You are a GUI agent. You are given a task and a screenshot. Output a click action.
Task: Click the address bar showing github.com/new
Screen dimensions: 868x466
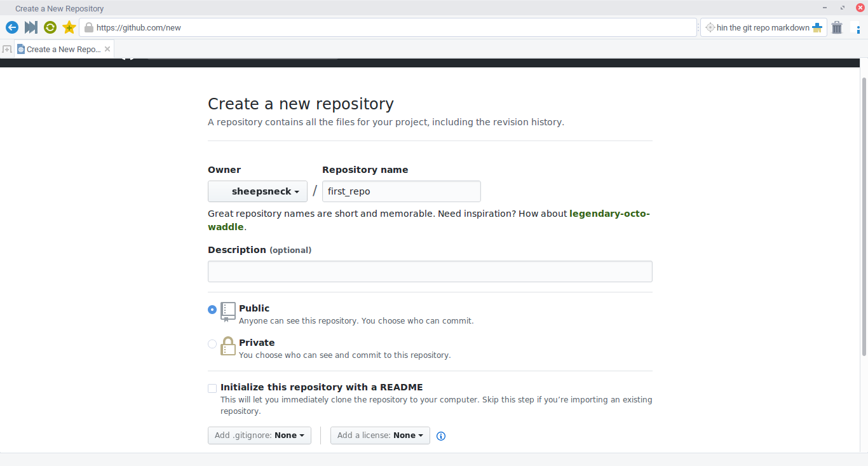pyautogui.click(x=388, y=27)
